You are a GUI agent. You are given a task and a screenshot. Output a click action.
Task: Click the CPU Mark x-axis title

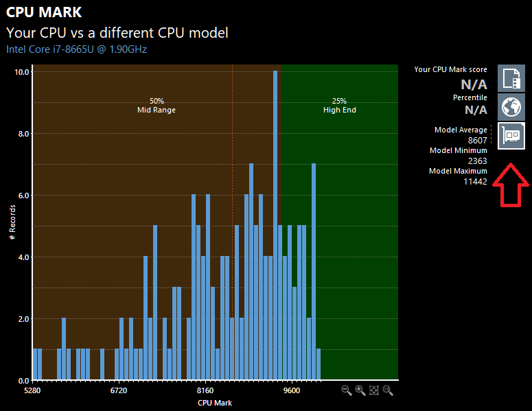click(215, 403)
